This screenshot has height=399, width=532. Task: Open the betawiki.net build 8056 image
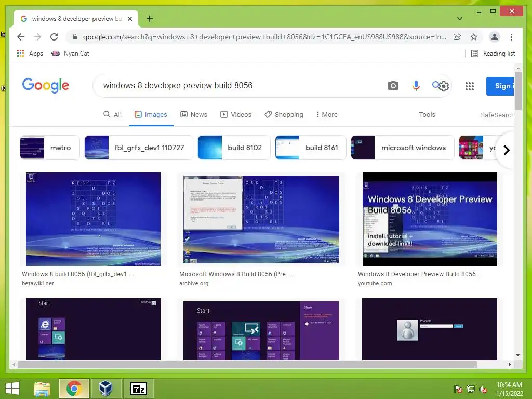[x=93, y=219]
